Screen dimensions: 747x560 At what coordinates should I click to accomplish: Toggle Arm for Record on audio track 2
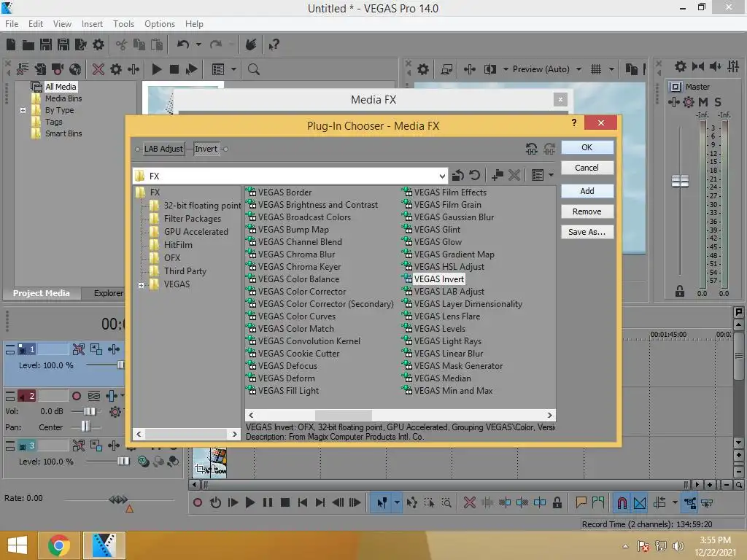coord(76,396)
